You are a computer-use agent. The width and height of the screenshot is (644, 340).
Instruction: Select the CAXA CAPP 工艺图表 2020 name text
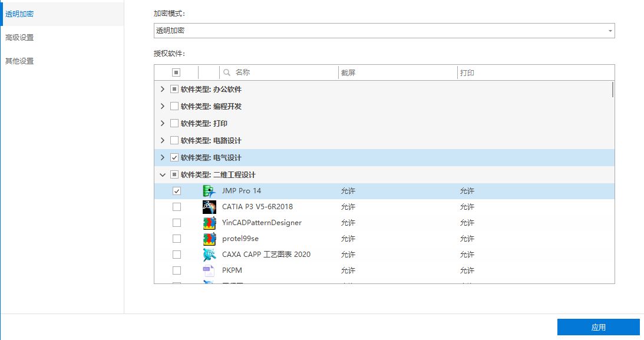(x=266, y=255)
